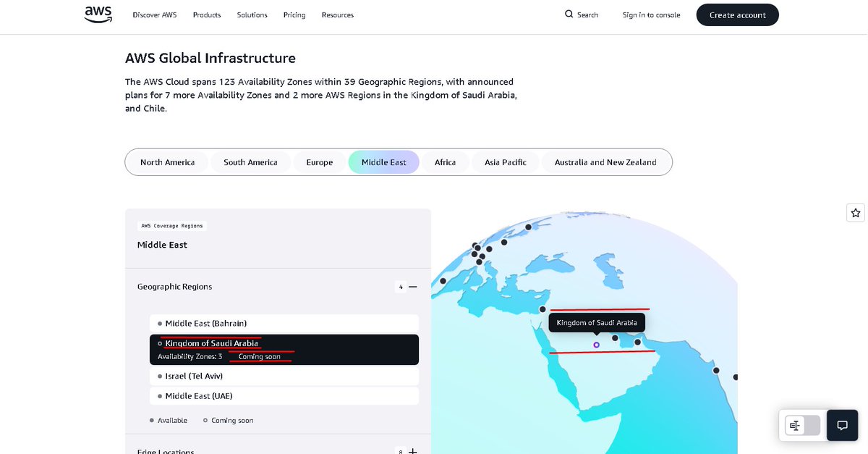Click the Available legend entry
This screenshot has width=868, height=454.
coord(169,420)
